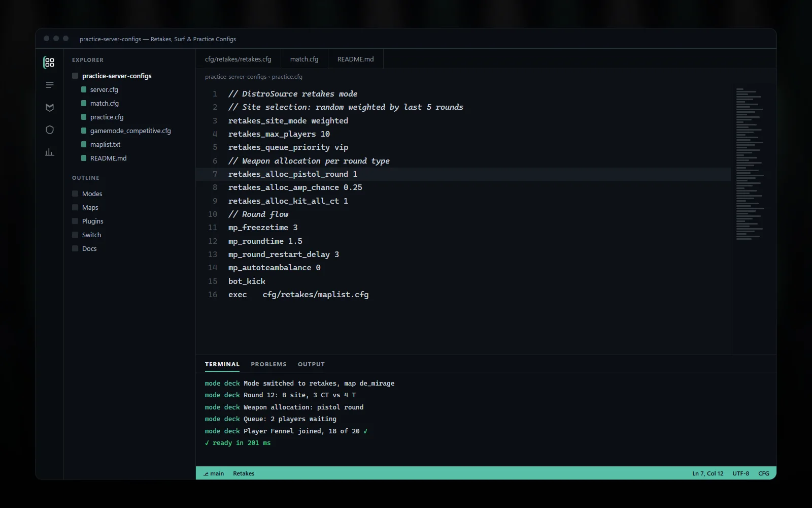Click the OUTLINE section header
The height and width of the screenshot is (508, 812).
[86, 178]
